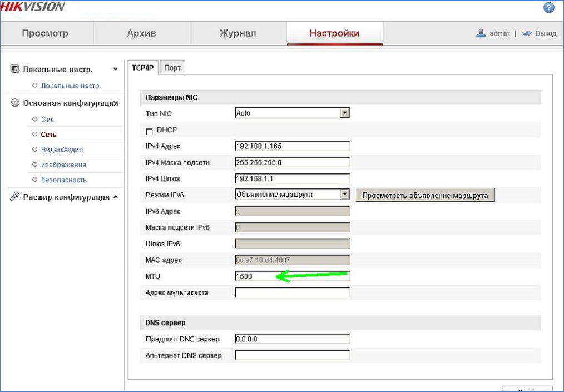Screen dimensions: 564x392
Task: Click the Hikvision logo
Action: pyautogui.click(x=32, y=7)
